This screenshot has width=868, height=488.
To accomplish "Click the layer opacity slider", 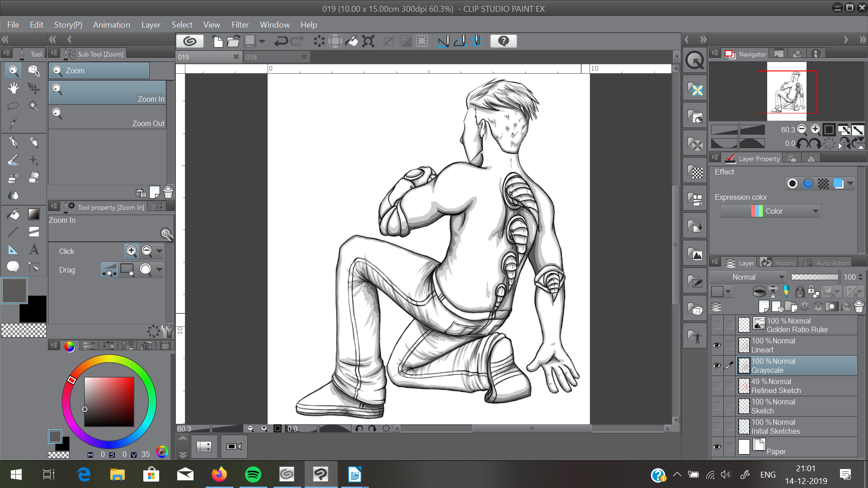I will click(x=815, y=277).
